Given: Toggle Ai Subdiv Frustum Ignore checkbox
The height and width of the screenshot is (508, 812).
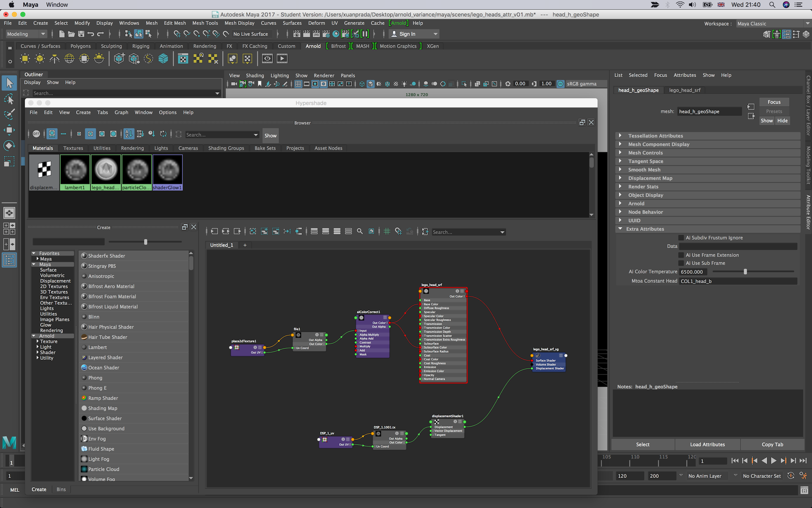Looking at the screenshot, I should tap(681, 238).
